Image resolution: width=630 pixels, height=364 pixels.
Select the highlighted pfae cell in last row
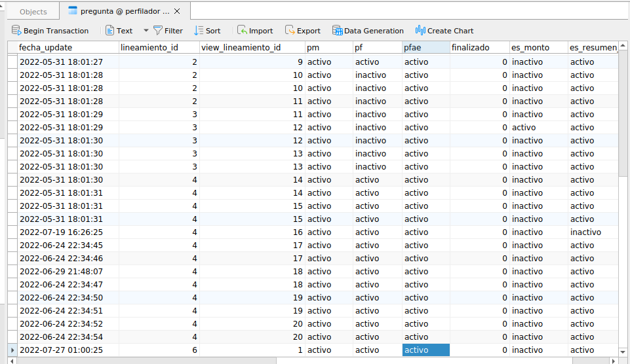[x=425, y=350]
